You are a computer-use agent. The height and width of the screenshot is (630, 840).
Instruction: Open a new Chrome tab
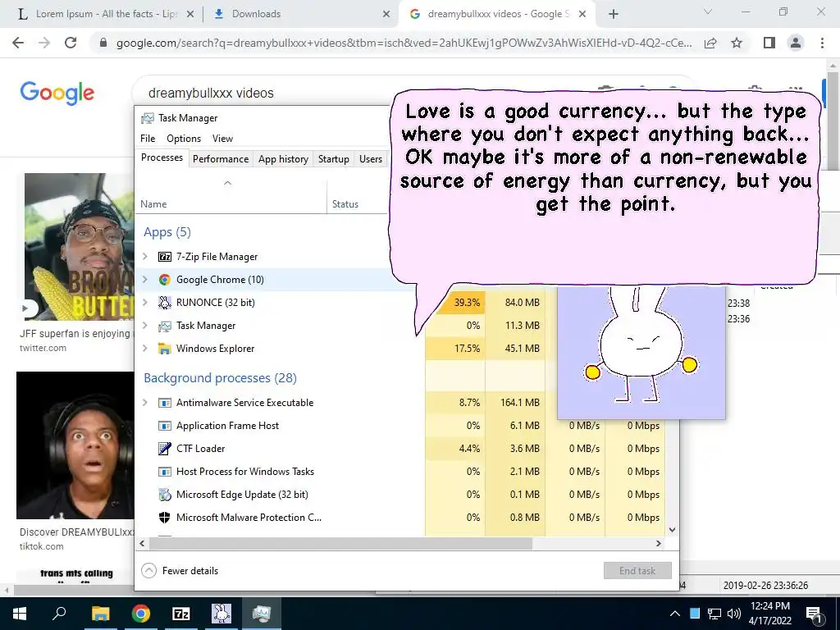tap(614, 14)
